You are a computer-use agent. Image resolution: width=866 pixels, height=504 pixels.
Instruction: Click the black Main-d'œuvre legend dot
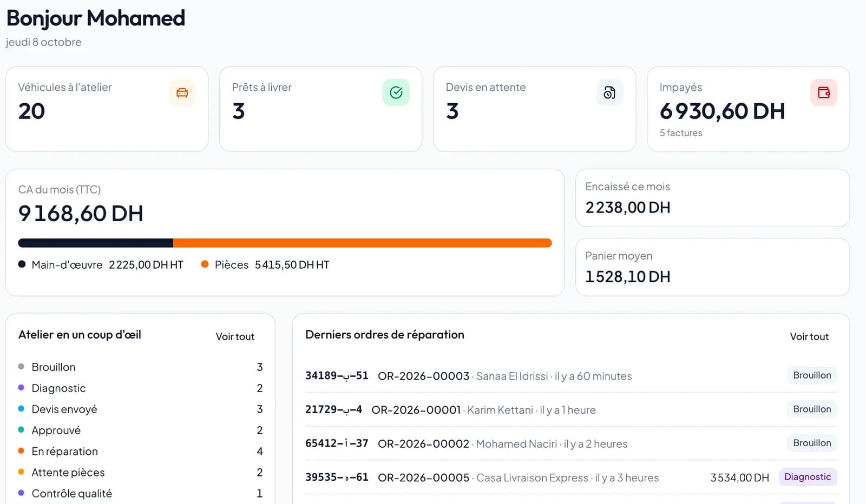tap(22, 264)
